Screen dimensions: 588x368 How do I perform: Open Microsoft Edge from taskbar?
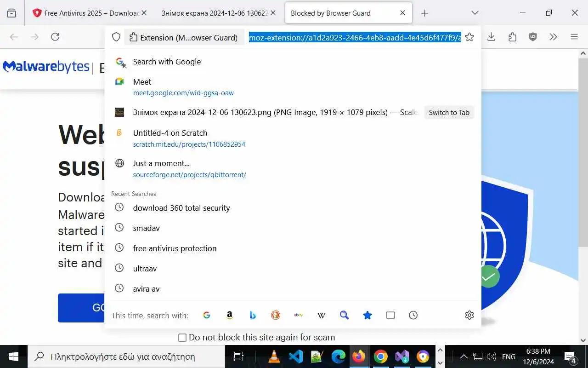pyautogui.click(x=339, y=356)
